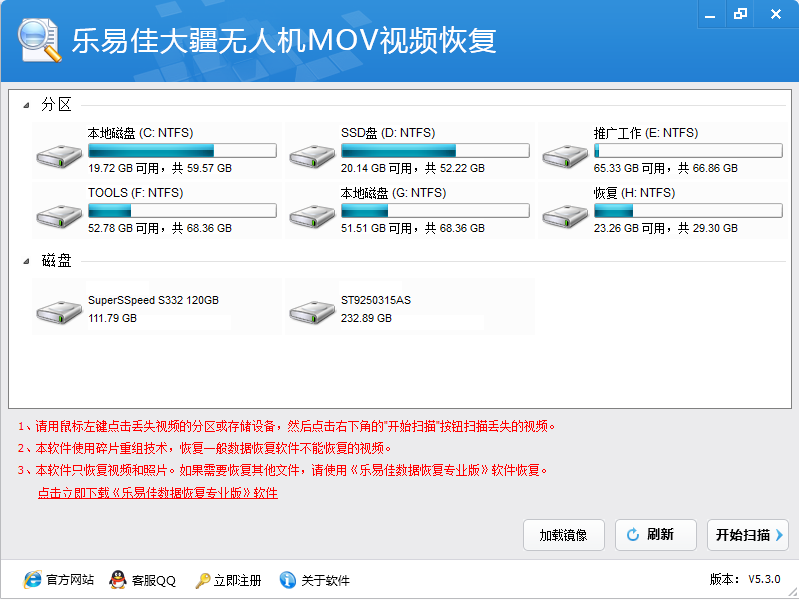Open 关于软件 info icon

[288, 580]
